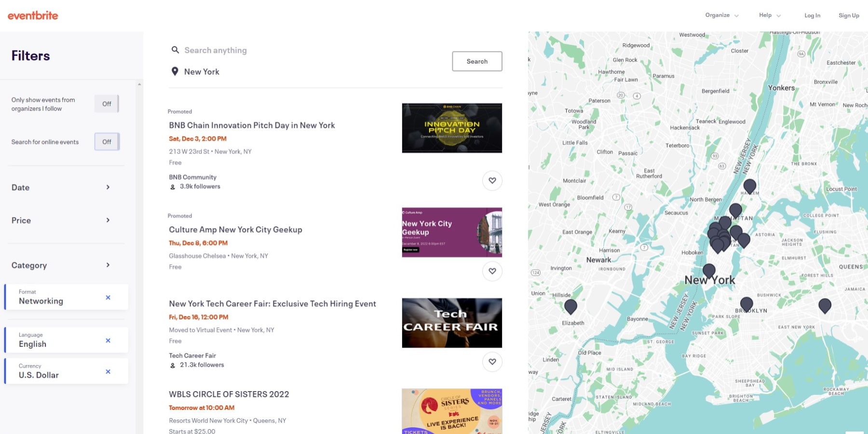
Task: Select the Harlem map pin
Action: 749,186
